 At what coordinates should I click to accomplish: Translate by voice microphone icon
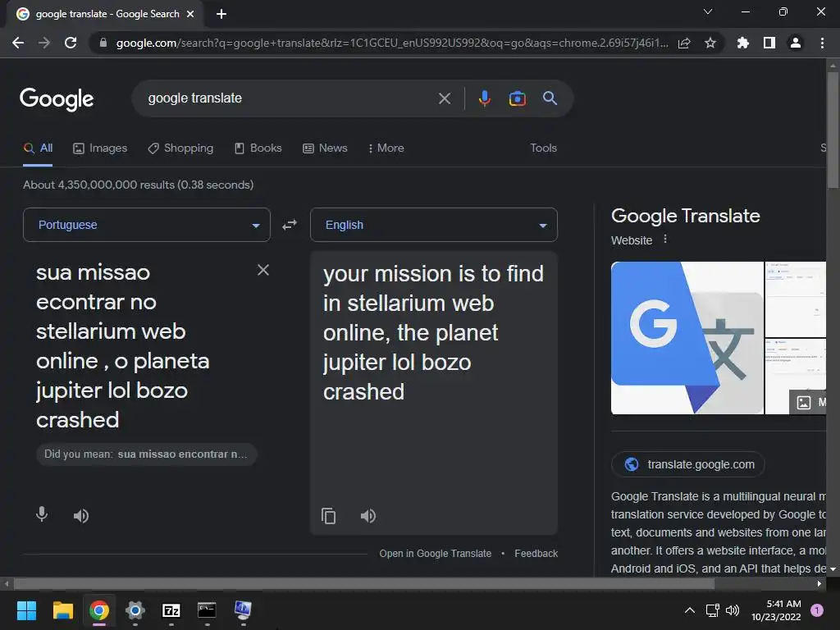pos(42,515)
